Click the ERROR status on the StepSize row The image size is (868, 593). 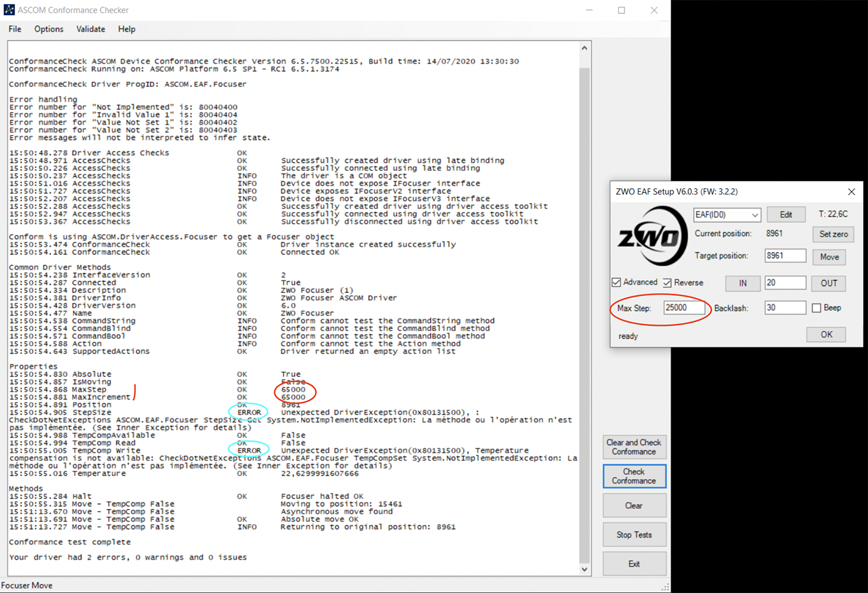249,412
